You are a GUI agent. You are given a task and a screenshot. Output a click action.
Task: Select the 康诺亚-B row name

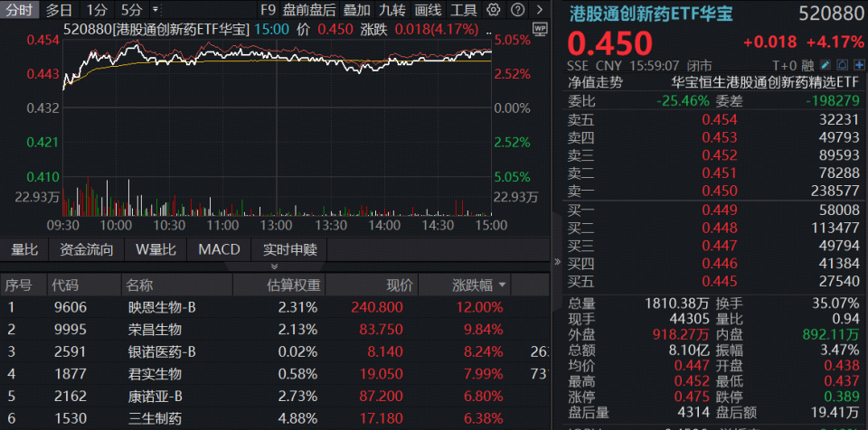(155, 397)
